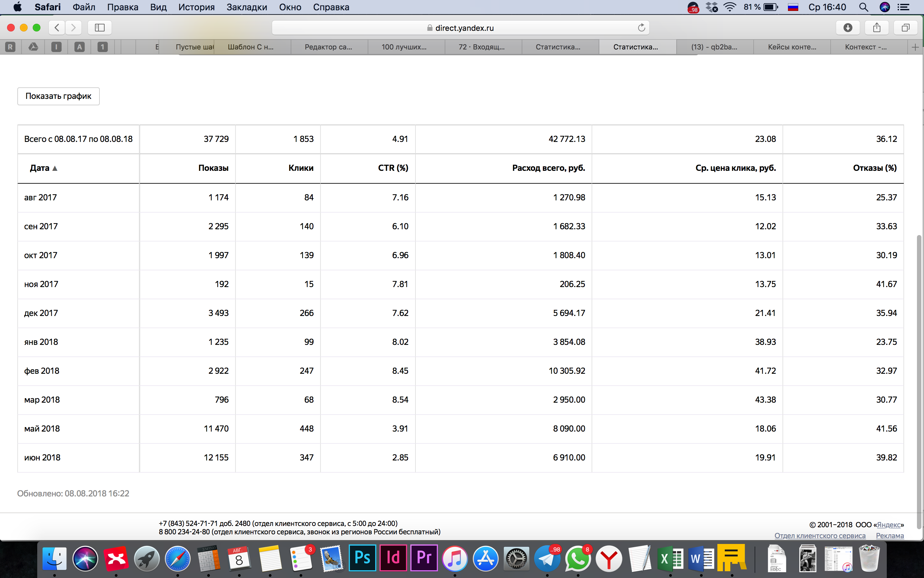Open the pinned Google Drive tab
The image size is (924, 578).
tap(33, 47)
